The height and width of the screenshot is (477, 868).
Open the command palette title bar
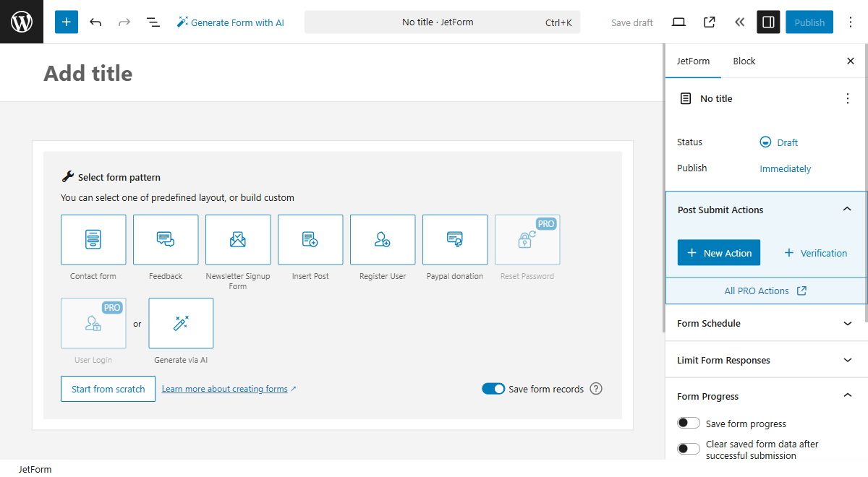[x=442, y=22]
